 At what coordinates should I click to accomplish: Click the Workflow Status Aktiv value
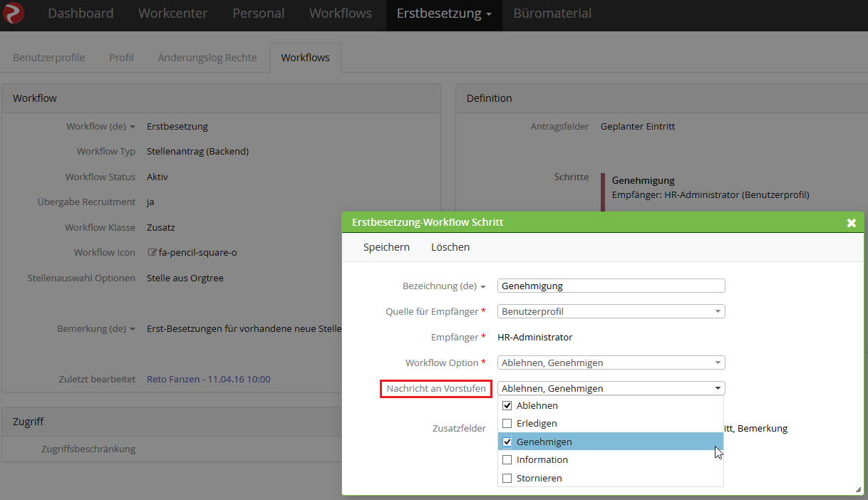(x=157, y=177)
